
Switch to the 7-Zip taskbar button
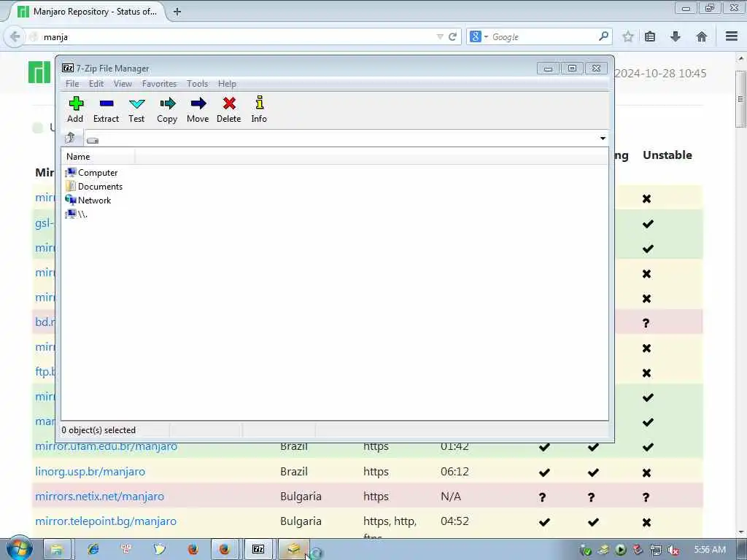point(258,550)
